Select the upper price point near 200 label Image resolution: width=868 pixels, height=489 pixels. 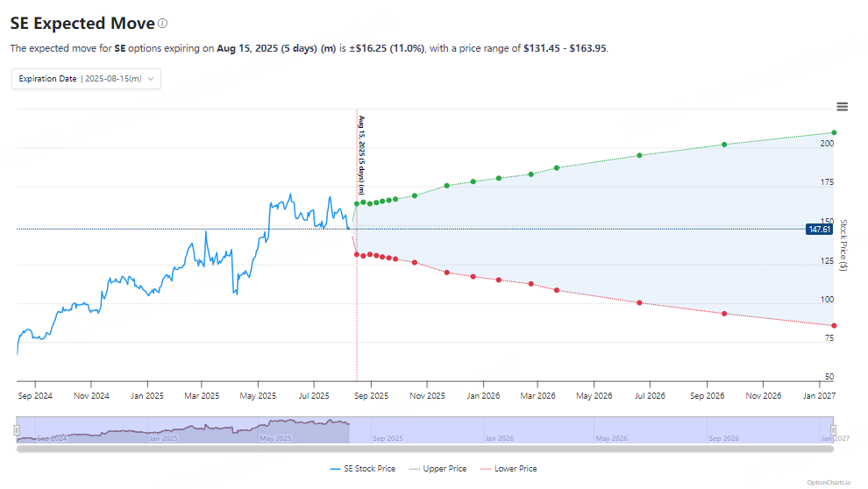click(x=724, y=145)
